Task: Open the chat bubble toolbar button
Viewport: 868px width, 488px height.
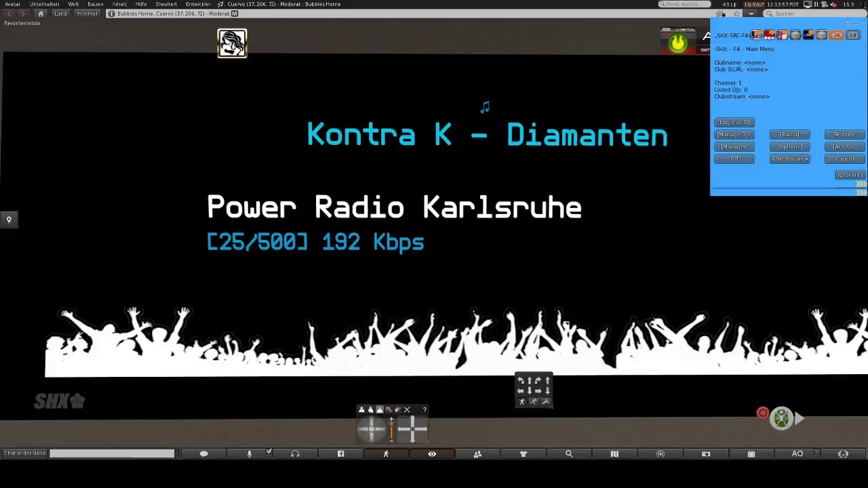Action: (203, 454)
